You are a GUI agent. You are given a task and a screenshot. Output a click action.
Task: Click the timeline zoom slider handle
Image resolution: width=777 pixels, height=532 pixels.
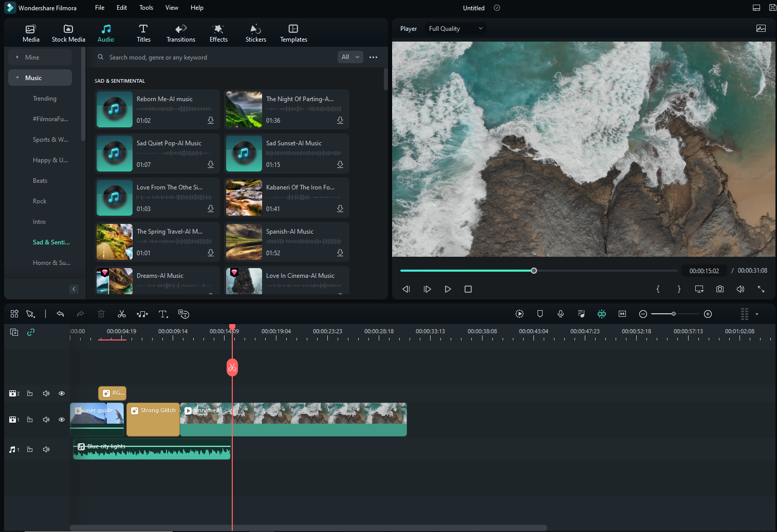(674, 314)
